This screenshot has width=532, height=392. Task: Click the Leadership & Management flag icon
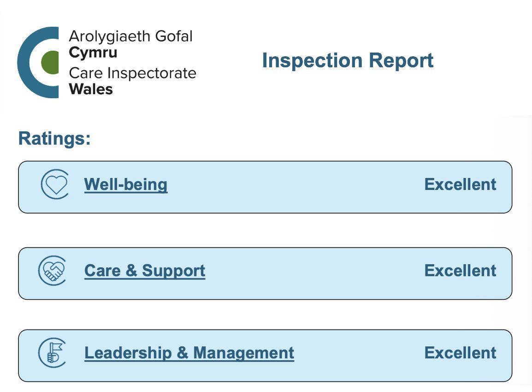point(52,353)
